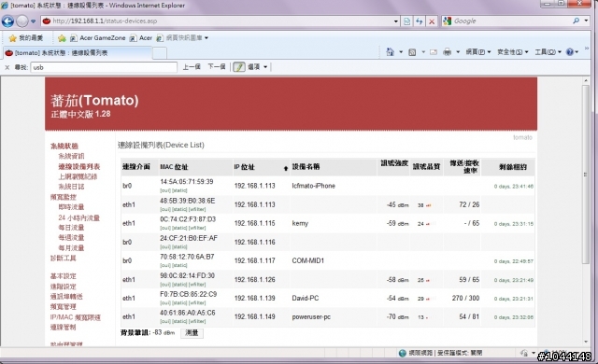Open 每月流量 in the sidebar
The image size is (598, 364).
pyautogui.click(x=71, y=248)
